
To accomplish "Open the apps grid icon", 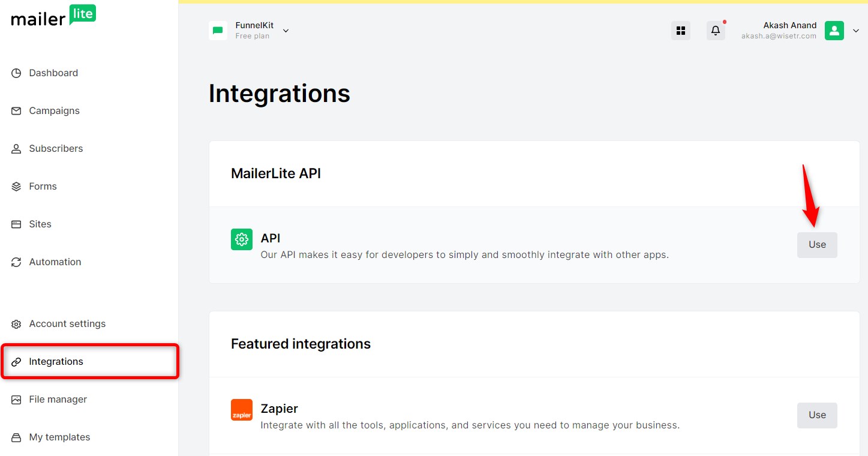I will pyautogui.click(x=681, y=31).
